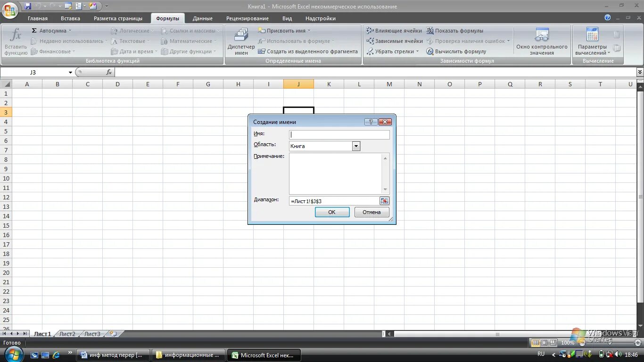This screenshot has width=644, height=362.
Task: Switch to Page Layout view in status bar
Action: tap(545, 343)
